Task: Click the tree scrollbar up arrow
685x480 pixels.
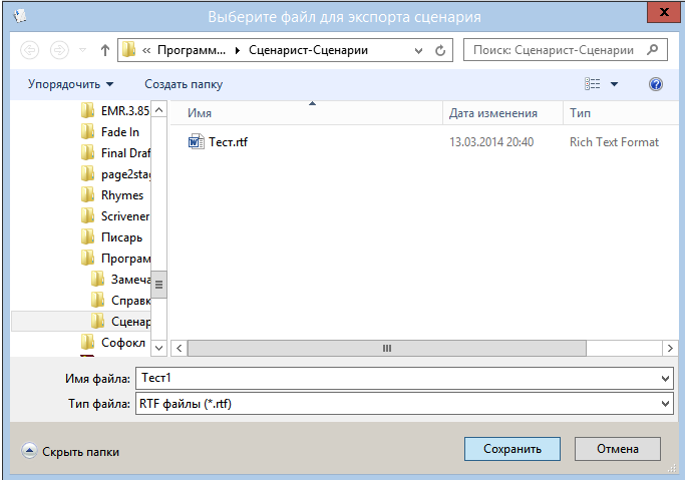Action: pyautogui.click(x=159, y=110)
